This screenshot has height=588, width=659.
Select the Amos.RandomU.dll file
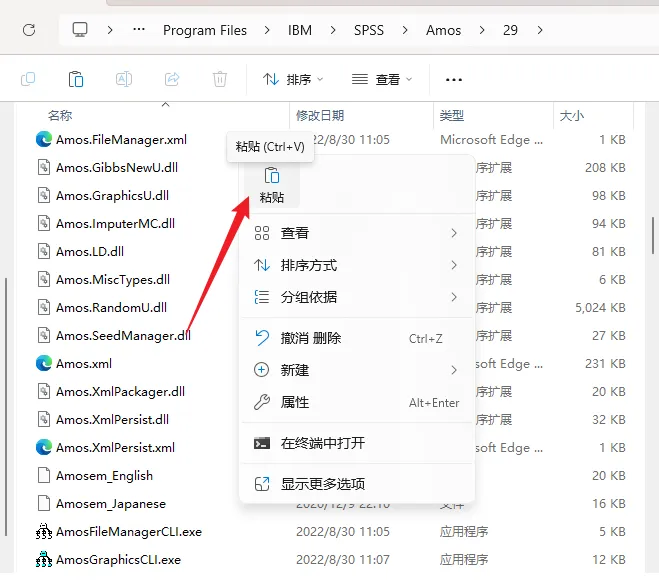(x=111, y=308)
